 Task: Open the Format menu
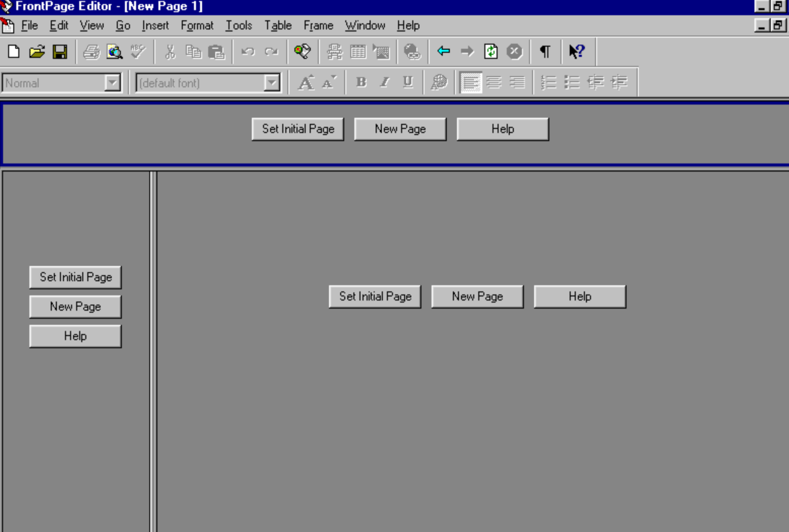click(x=197, y=25)
